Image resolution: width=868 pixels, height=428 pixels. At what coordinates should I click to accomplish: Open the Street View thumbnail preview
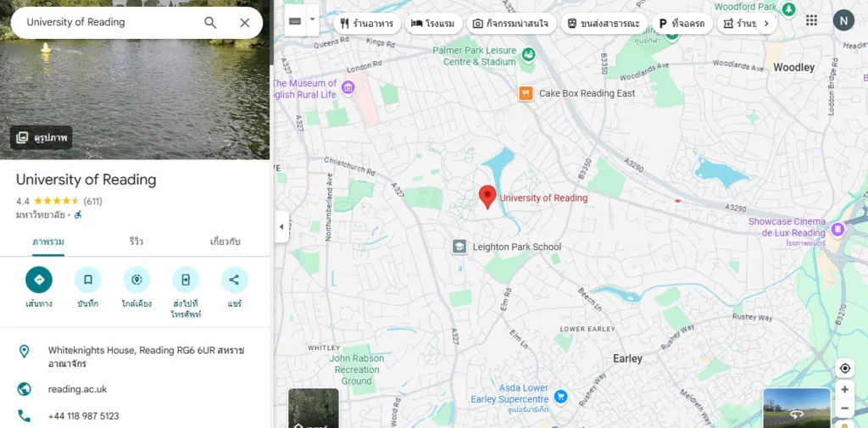(797, 408)
